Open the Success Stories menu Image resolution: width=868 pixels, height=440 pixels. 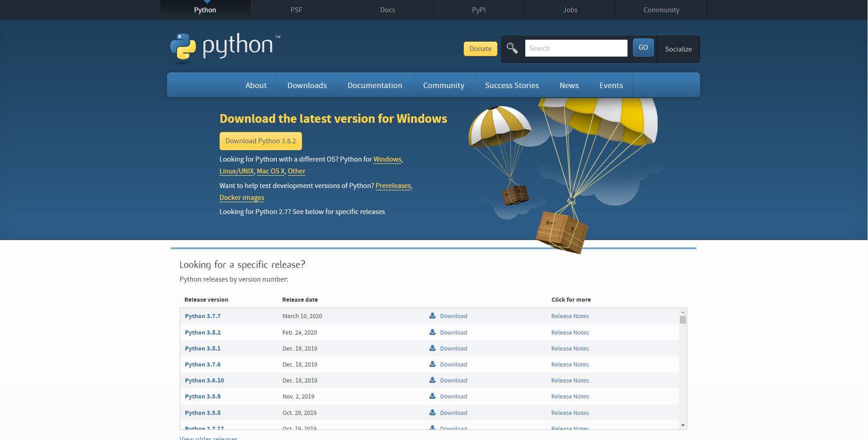click(512, 85)
